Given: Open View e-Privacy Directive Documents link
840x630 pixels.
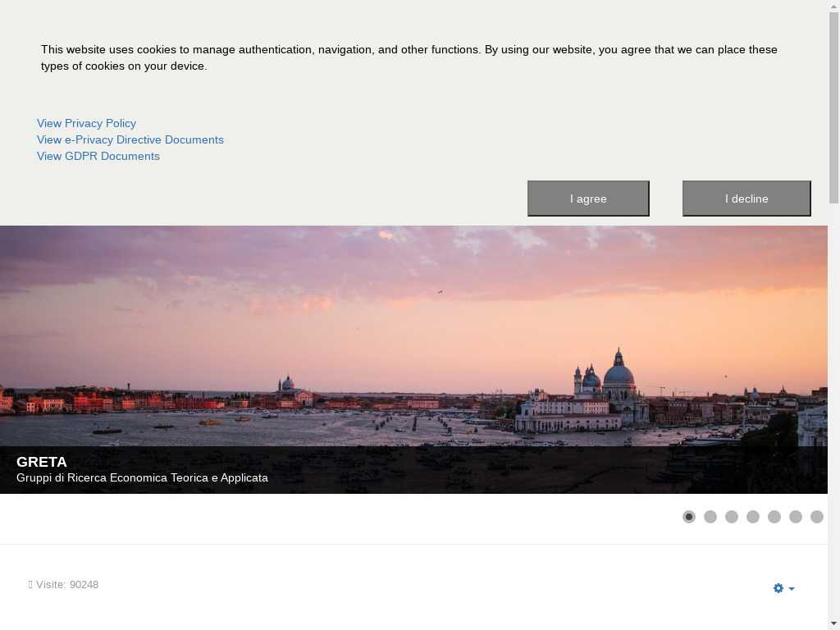Looking at the screenshot, I should (130, 139).
